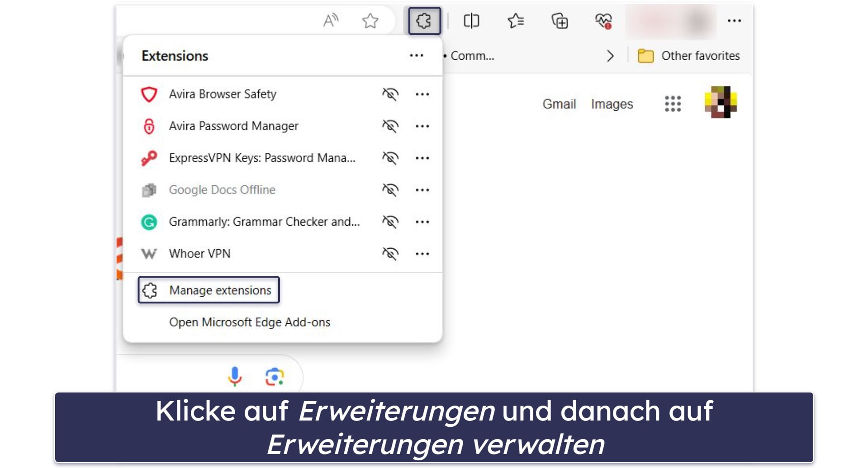Open more actions for Whoer VPN
The width and height of the screenshot is (868, 468).
tap(422, 254)
